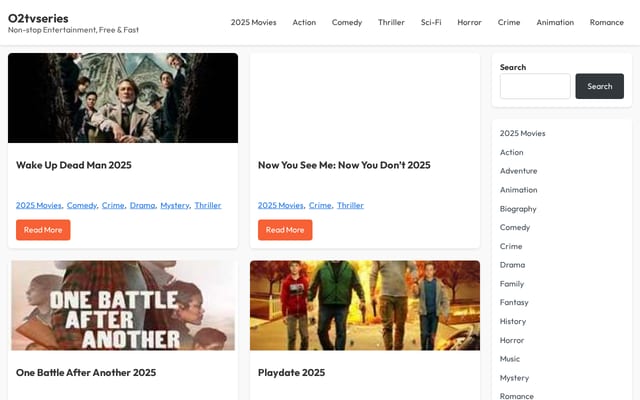Click Thriller tag under Wake Up Dead Man
The width and height of the screenshot is (640, 400).
(208, 205)
